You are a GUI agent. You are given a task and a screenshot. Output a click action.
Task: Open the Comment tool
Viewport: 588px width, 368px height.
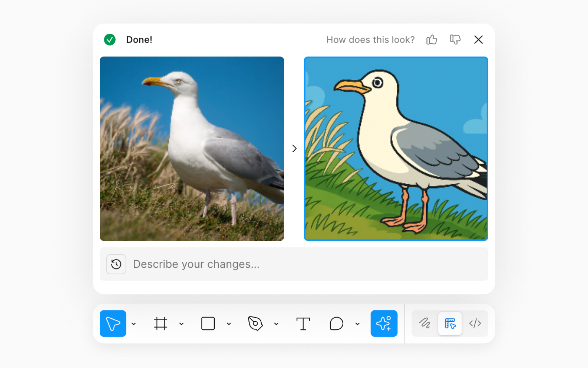(336, 323)
